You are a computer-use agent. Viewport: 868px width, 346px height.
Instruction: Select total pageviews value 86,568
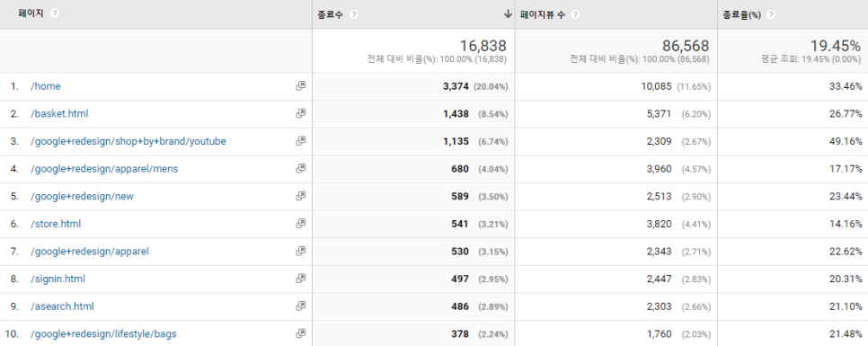[x=686, y=46]
